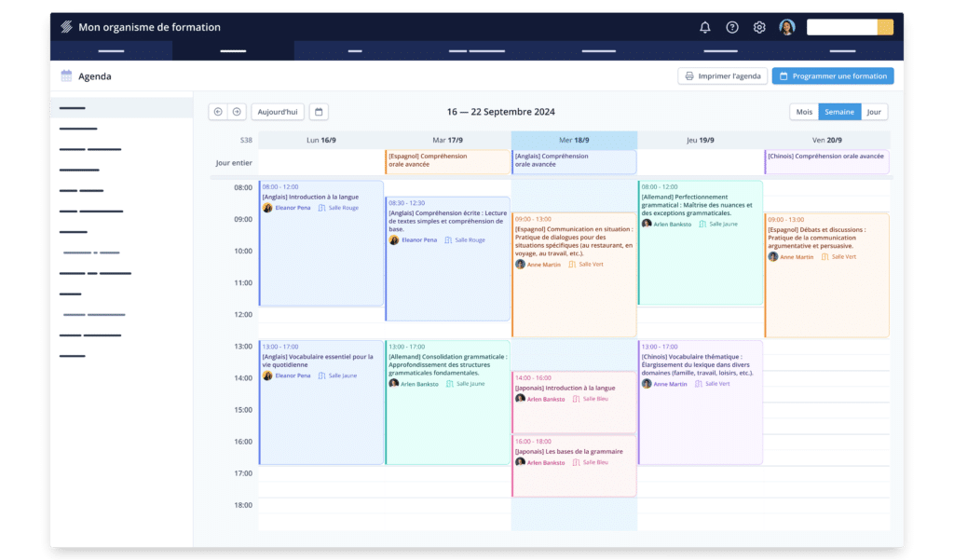Click Eleanor Pena avatar in Introduction à la langue
954x560 pixels.
267,208
